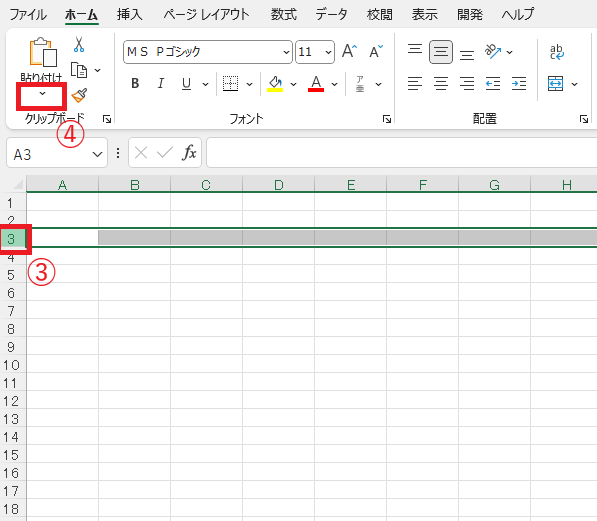Switch to the 挿入 ribbon tab

(129, 14)
